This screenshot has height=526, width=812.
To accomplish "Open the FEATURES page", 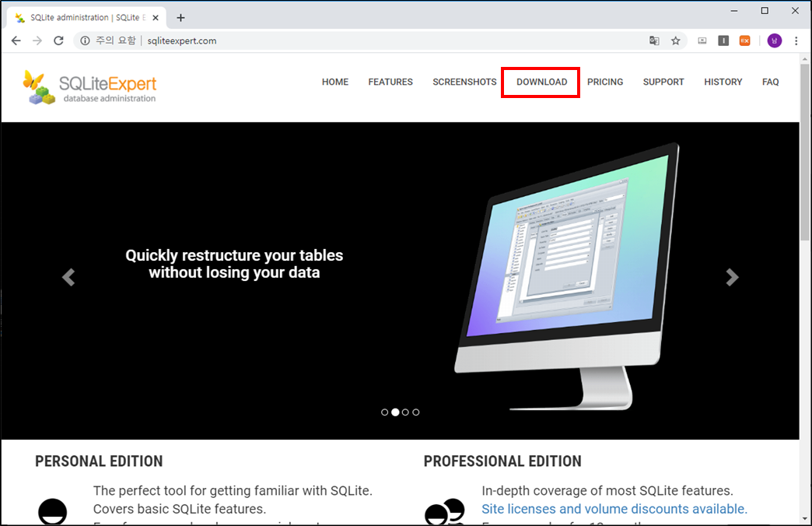I will (390, 82).
